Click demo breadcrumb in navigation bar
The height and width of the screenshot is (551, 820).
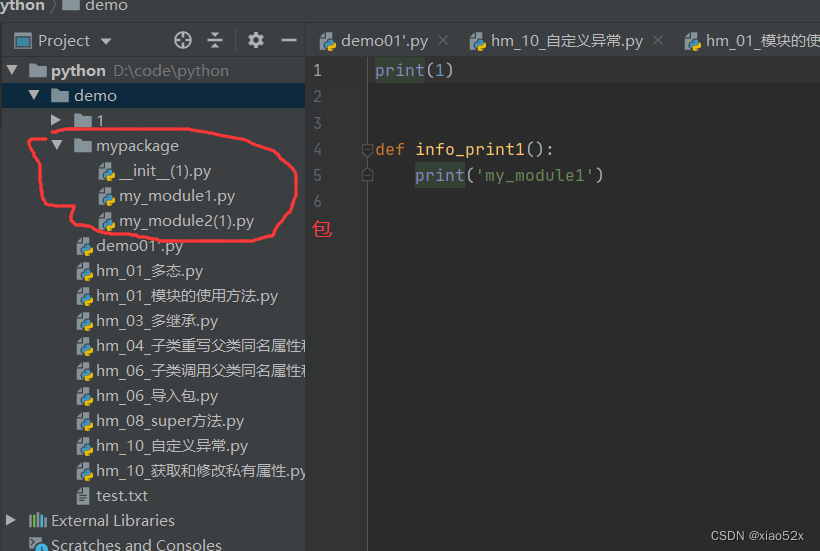pos(106,6)
